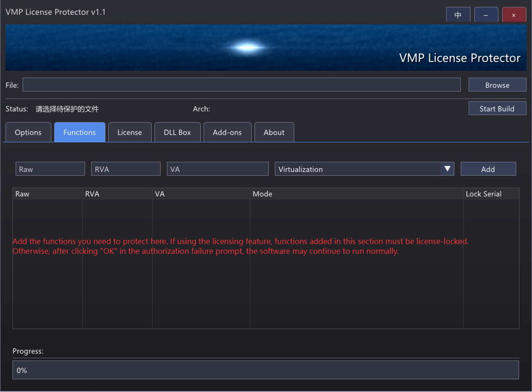Switch language with the 中 button
This screenshot has height=392, width=532.
pos(458,15)
